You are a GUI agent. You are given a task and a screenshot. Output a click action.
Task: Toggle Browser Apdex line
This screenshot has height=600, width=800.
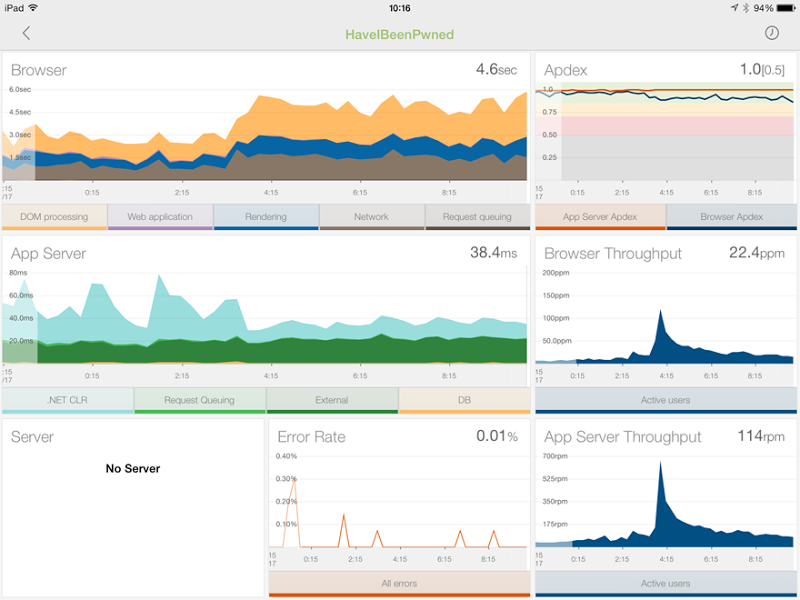pyautogui.click(x=732, y=217)
